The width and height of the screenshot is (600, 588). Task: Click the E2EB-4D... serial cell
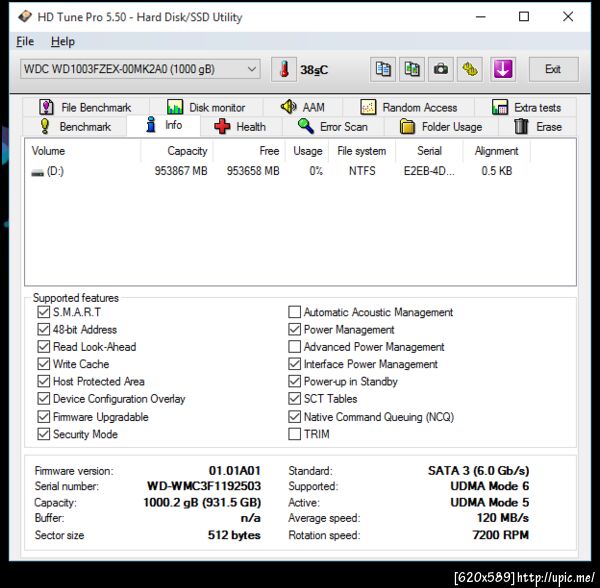(429, 171)
